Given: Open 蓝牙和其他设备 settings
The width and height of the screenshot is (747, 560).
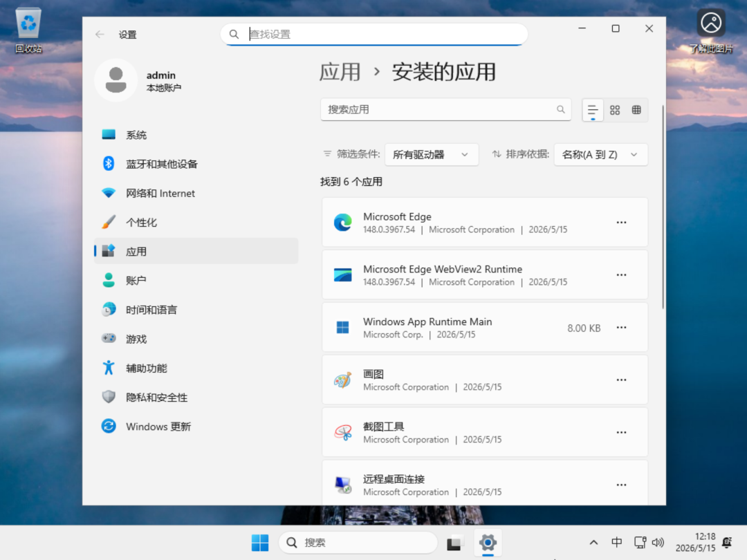Looking at the screenshot, I should tap(196, 164).
